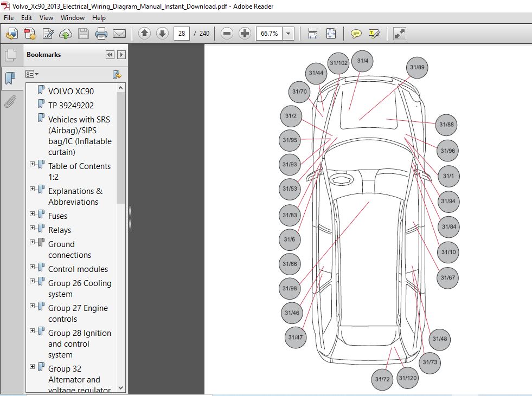
Task: Select the Control modules bookmark label
Action: pos(78,269)
